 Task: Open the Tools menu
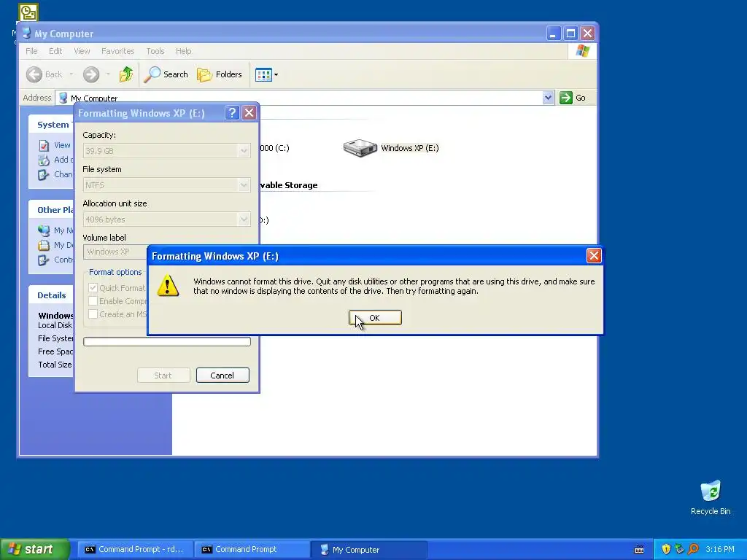click(x=155, y=51)
